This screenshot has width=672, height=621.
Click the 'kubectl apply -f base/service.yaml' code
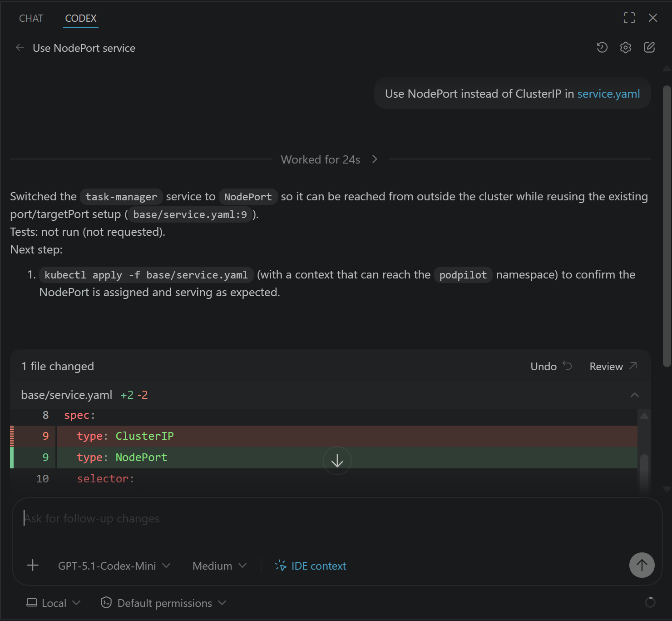point(146,275)
